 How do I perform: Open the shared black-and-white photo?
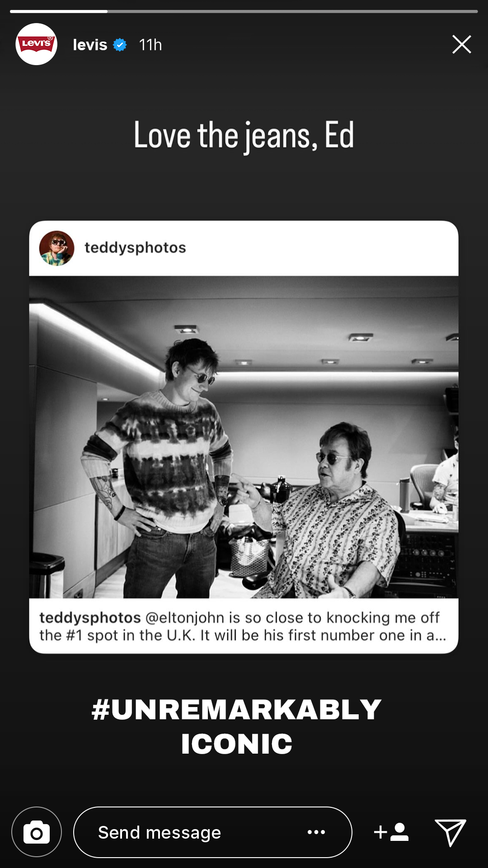tap(244, 437)
